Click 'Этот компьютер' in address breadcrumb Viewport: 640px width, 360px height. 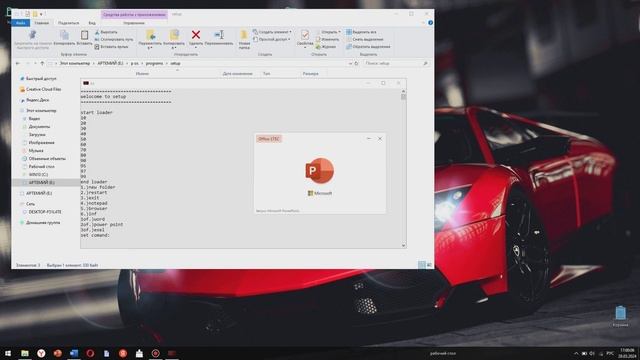[x=75, y=63]
